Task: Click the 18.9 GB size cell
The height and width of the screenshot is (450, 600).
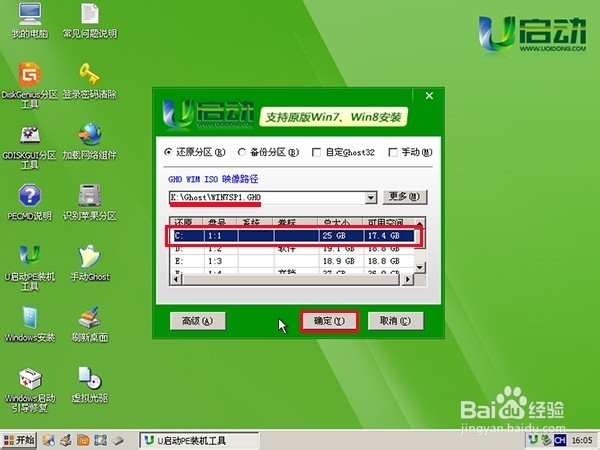Action: [339, 261]
